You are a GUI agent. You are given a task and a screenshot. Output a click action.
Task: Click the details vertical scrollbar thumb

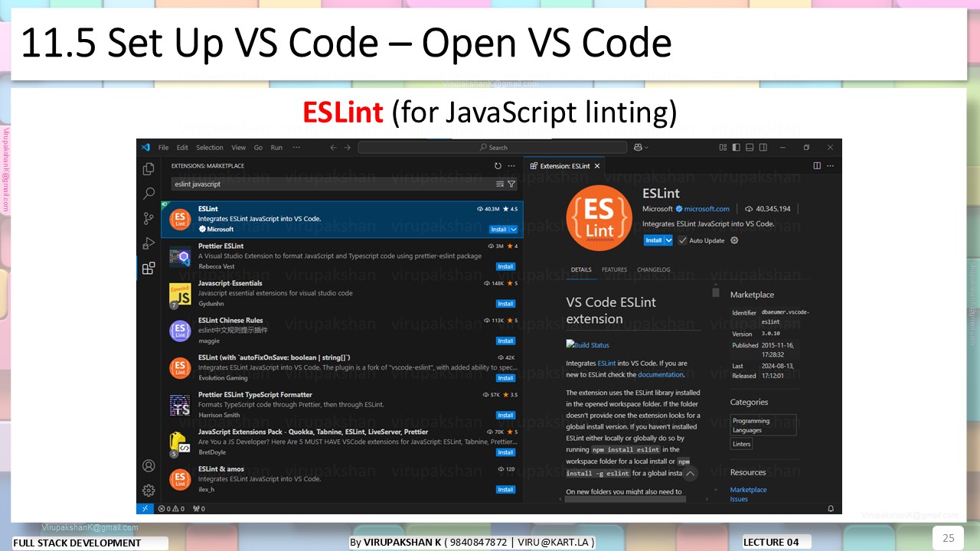pyautogui.click(x=716, y=292)
